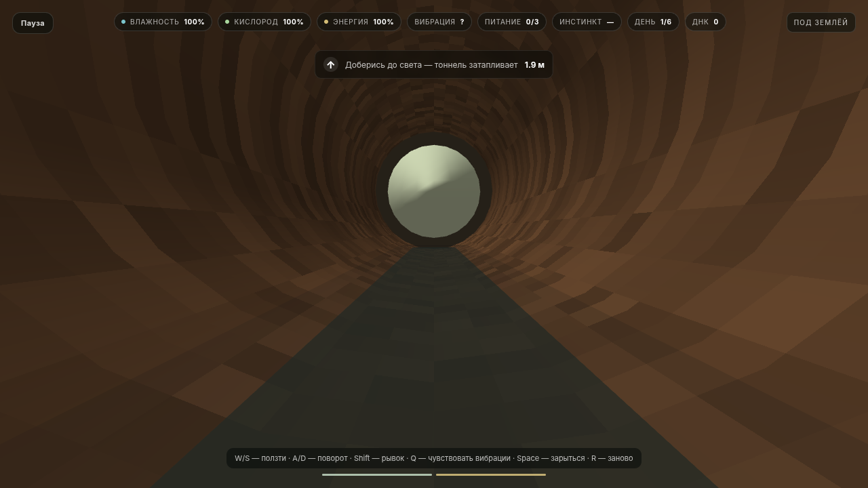Image resolution: width=868 pixels, height=488 pixels.
Task: Click the yellow right progress bar at bottom
Action: point(491,474)
